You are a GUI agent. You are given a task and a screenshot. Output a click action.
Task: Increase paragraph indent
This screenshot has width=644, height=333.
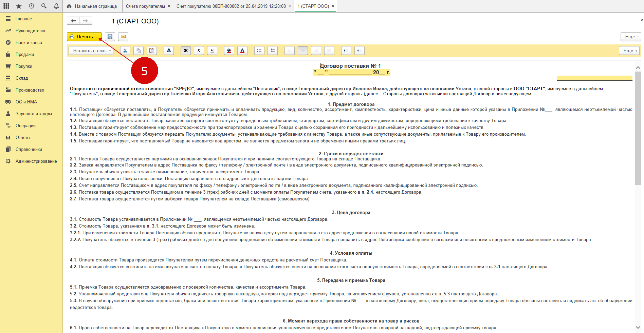[346, 51]
